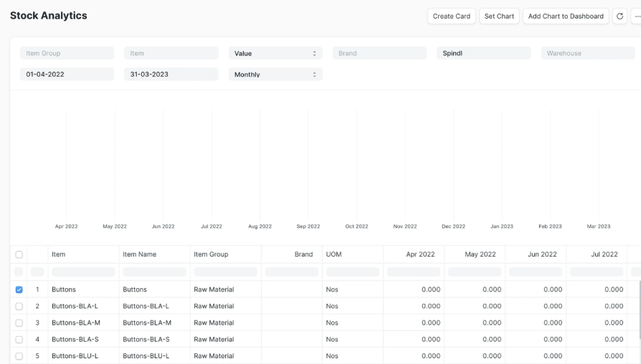The height and width of the screenshot is (364, 641).
Task: Uncheck the Buttons row checkbox
Action: pos(19,289)
